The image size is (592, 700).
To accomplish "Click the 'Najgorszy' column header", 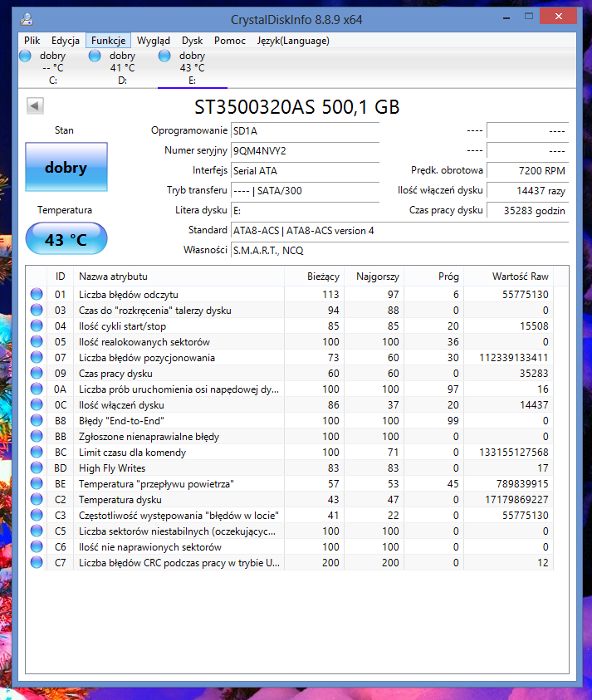I will tap(374, 277).
